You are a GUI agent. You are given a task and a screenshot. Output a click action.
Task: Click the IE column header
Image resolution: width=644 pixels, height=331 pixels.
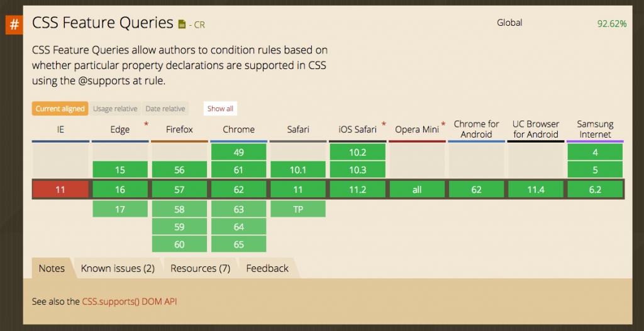tap(60, 129)
